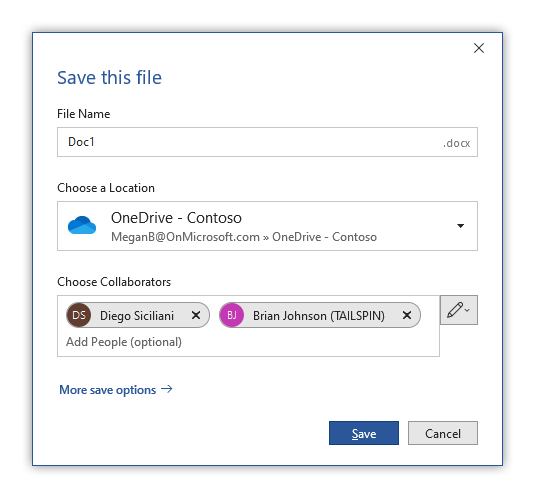The width and height of the screenshot is (535, 498).
Task: Click the .docx extension label
Action: [x=457, y=143]
